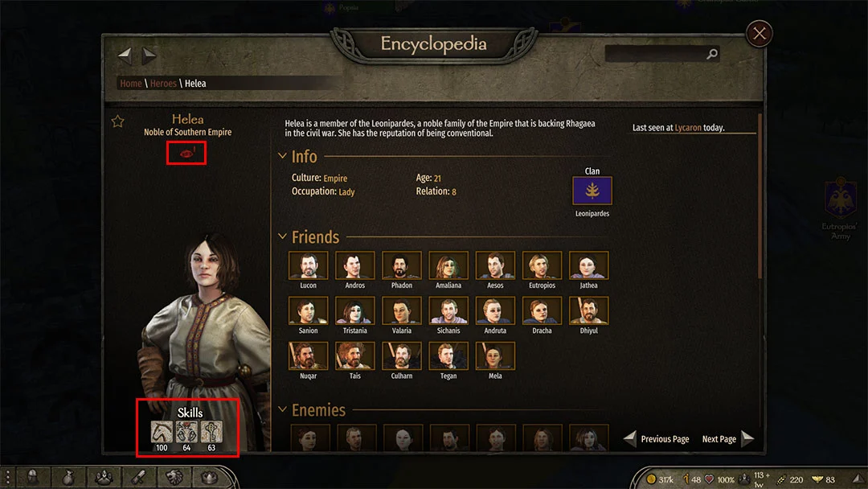Collapse the Enemies section
The height and width of the screenshot is (489, 868).
[282, 410]
